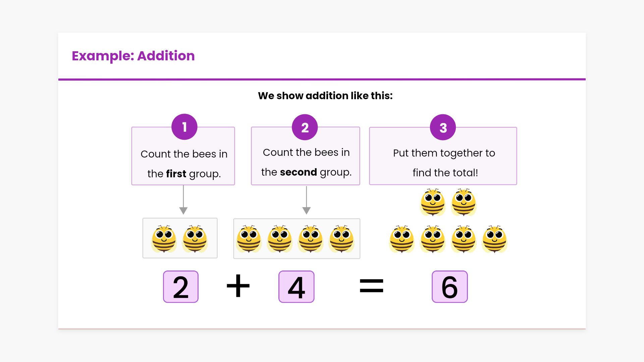Select the number 2 box
The height and width of the screenshot is (362, 644).
181,287
